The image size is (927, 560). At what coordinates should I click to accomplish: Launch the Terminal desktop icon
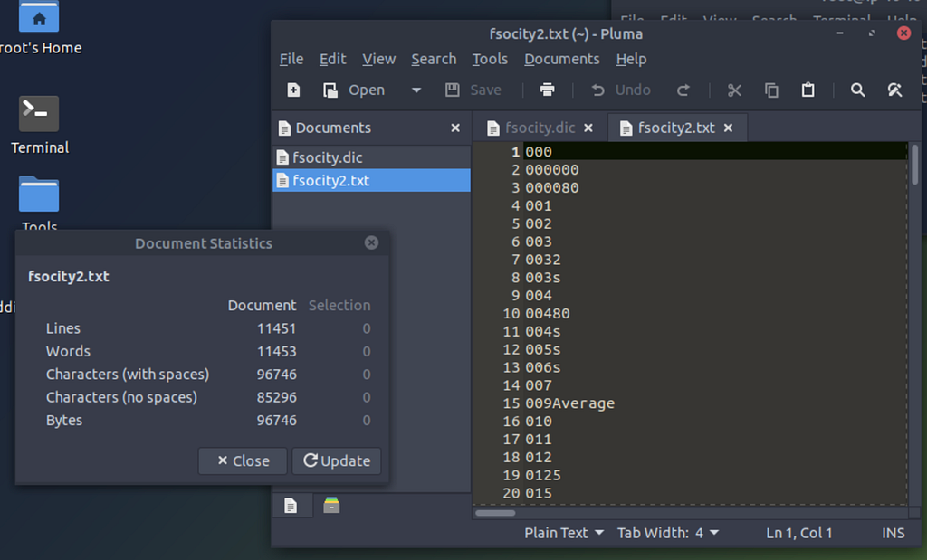point(39,125)
